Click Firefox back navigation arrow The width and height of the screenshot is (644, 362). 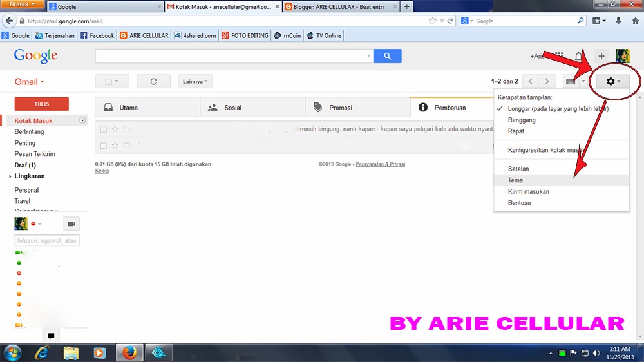[9, 21]
